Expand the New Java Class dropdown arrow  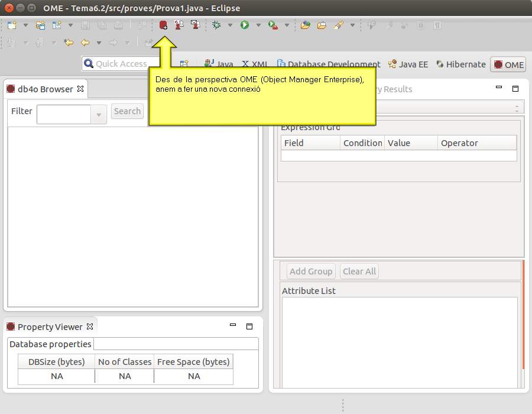click(70, 25)
